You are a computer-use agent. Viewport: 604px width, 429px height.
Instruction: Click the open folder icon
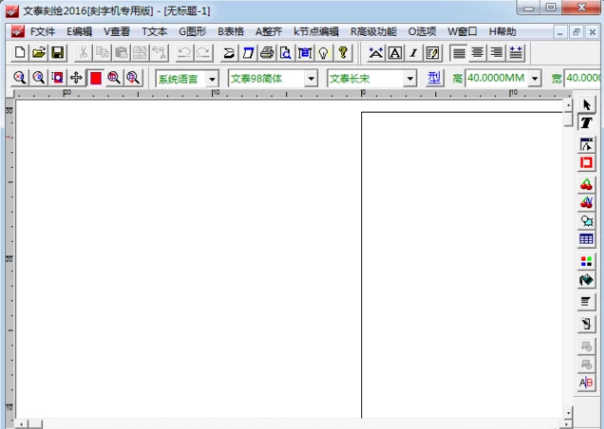pyautogui.click(x=39, y=52)
